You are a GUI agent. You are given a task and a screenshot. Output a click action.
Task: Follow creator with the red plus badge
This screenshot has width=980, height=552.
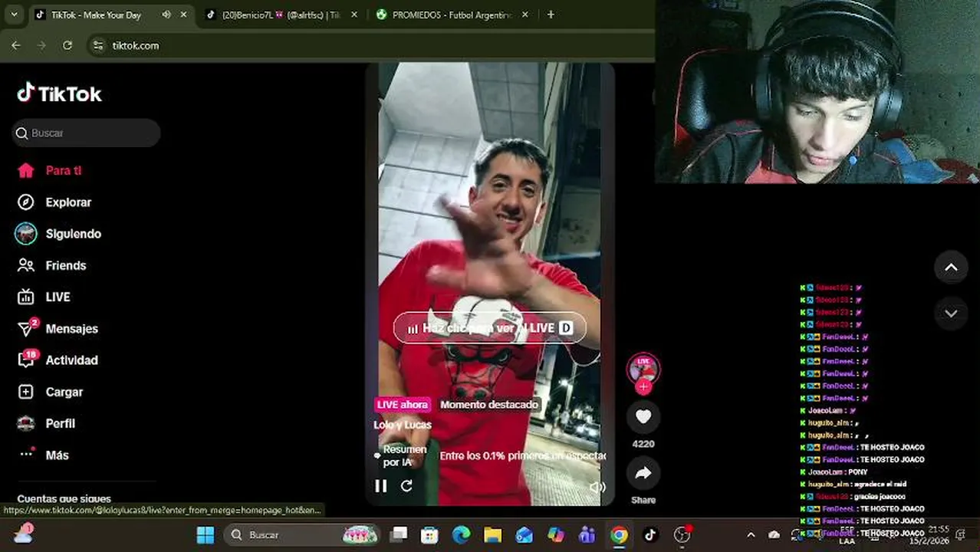click(x=643, y=387)
